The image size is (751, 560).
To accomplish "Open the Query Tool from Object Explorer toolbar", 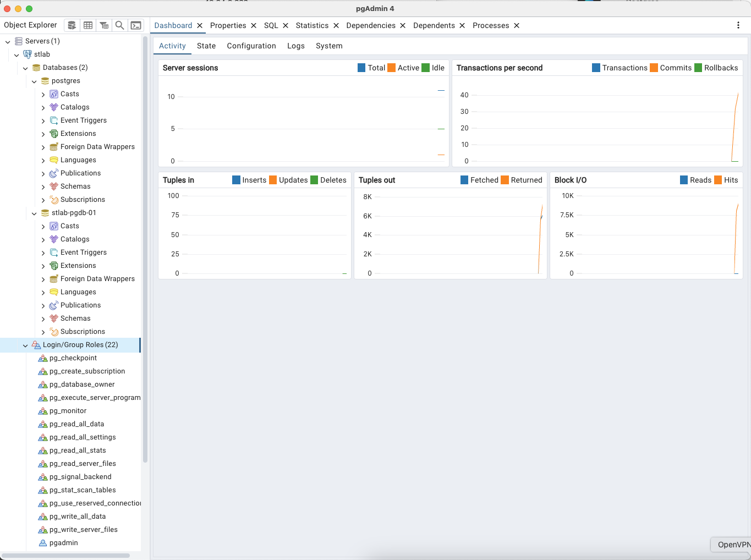I will tap(72, 25).
